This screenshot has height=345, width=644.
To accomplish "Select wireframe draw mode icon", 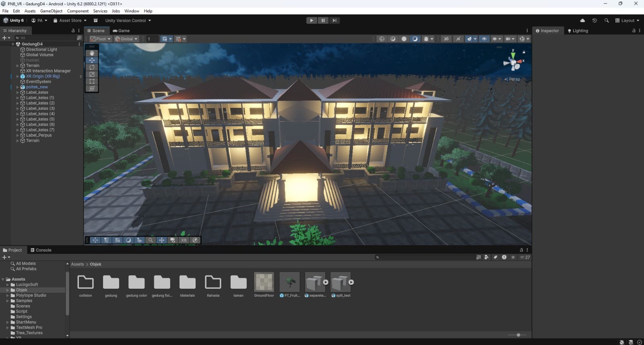I will click(382, 39).
